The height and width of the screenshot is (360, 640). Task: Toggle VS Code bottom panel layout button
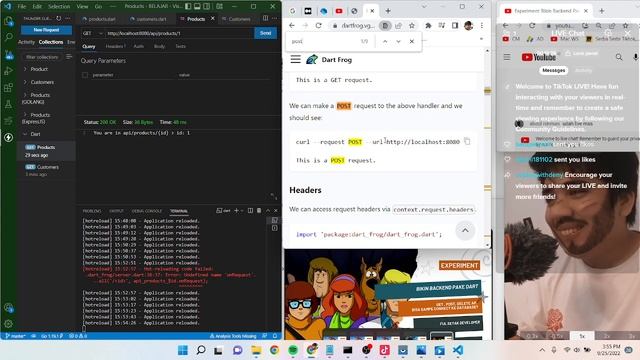click(197, 7)
